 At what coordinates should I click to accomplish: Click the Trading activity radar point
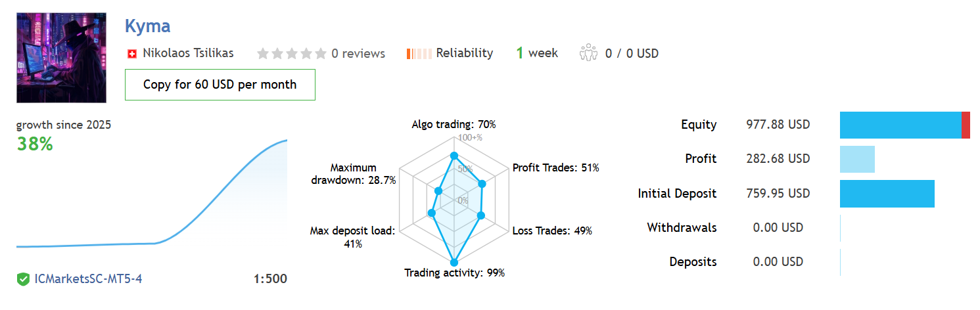pos(454,262)
